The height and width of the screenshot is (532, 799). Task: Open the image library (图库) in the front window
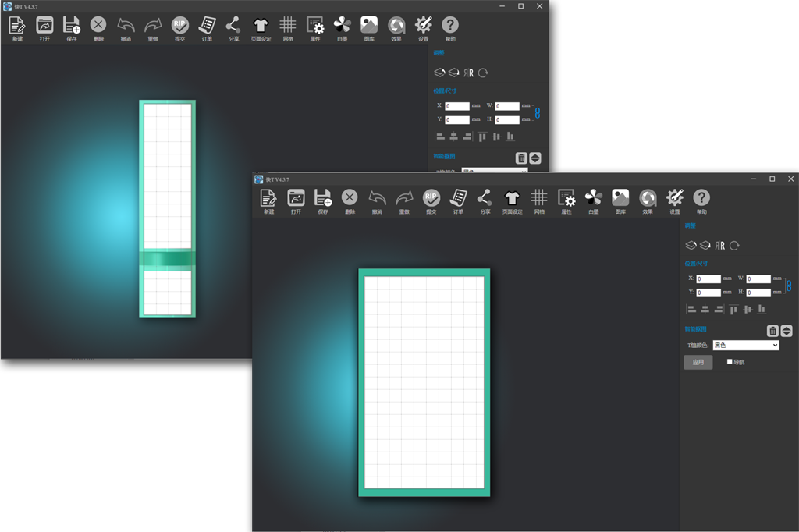620,198
